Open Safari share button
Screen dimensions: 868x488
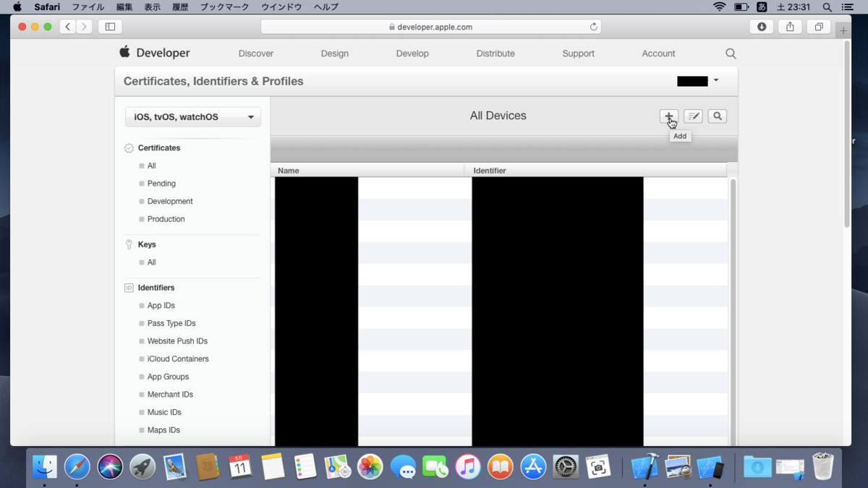[x=790, y=27]
